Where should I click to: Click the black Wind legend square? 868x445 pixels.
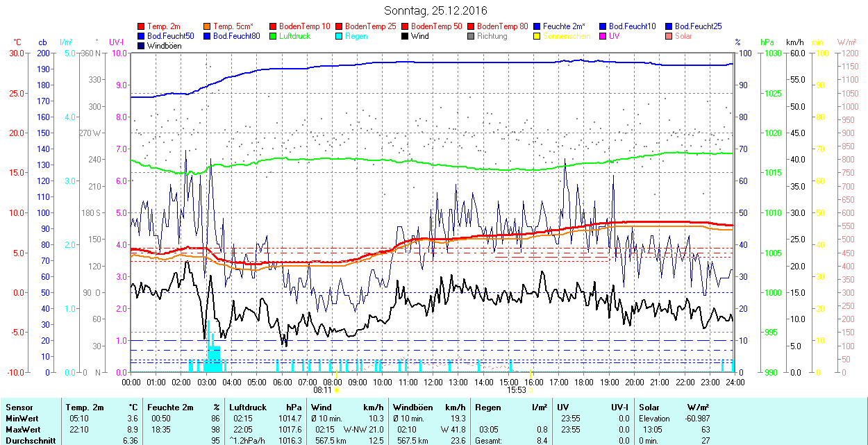click(405, 36)
